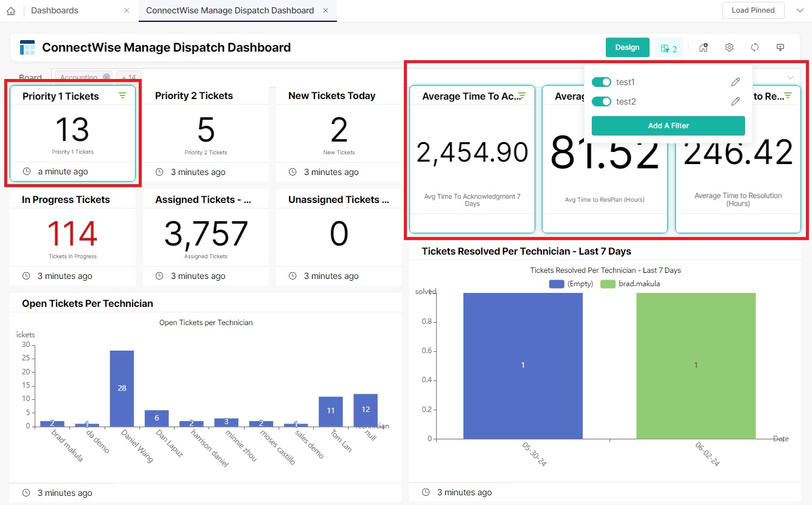Toggle the brad.makula legend swatch
This screenshot has width=812, height=505.
point(608,284)
